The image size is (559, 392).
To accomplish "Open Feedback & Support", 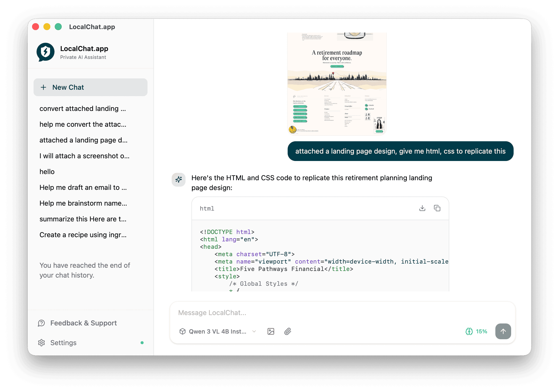I will point(83,323).
